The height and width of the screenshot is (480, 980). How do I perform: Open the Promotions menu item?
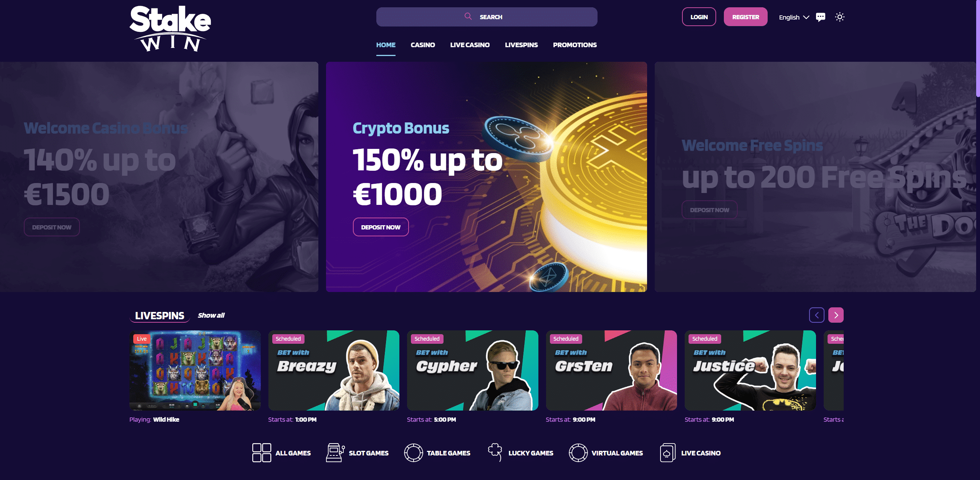point(575,45)
